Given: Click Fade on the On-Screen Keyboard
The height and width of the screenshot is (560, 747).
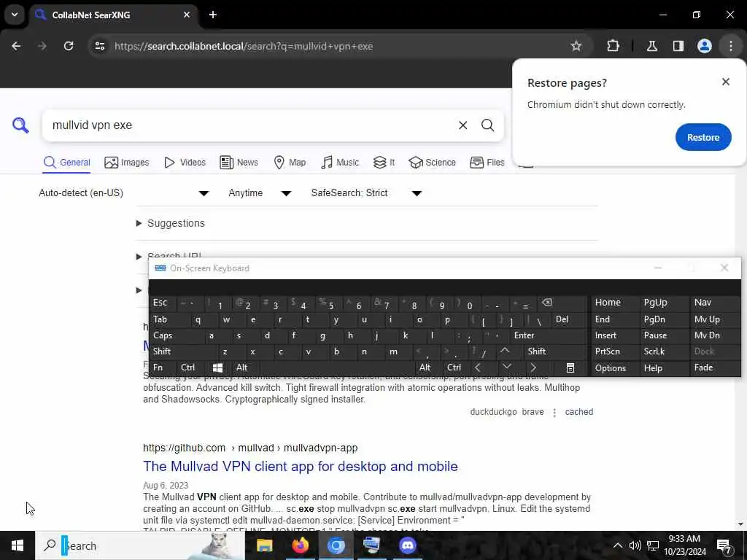Looking at the screenshot, I should coord(714,367).
